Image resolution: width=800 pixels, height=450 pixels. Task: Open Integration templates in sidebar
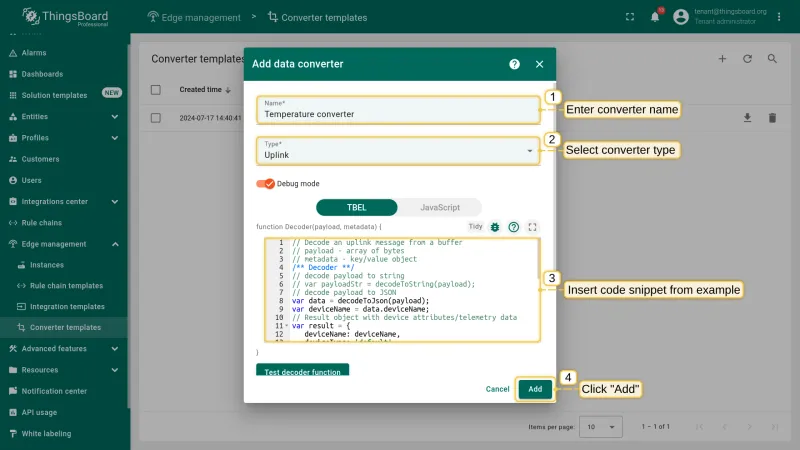click(x=67, y=307)
